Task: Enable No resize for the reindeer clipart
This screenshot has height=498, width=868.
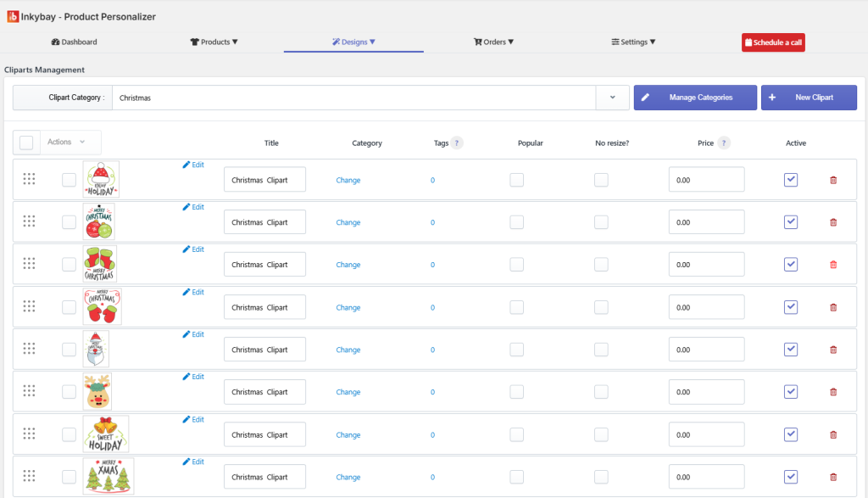Action: pos(601,392)
